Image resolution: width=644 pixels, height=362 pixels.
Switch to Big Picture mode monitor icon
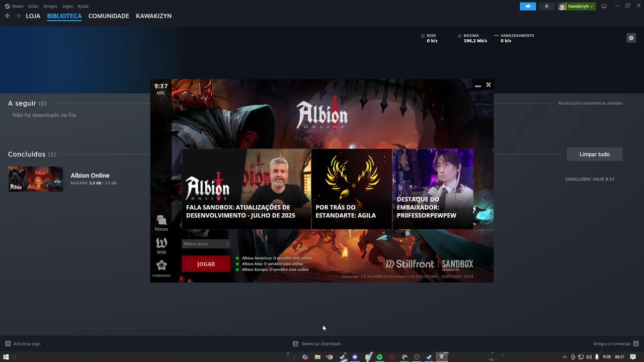click(x=604, y=6)
